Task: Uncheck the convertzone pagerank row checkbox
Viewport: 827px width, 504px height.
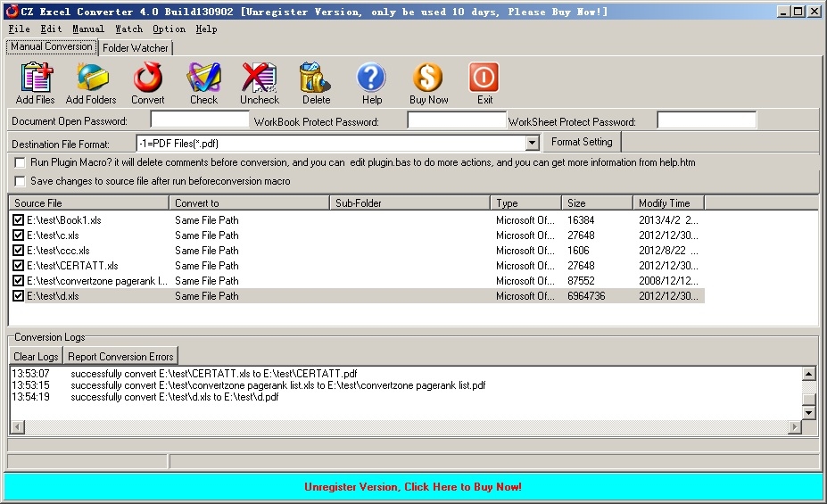Action: (x=18, y=280)
